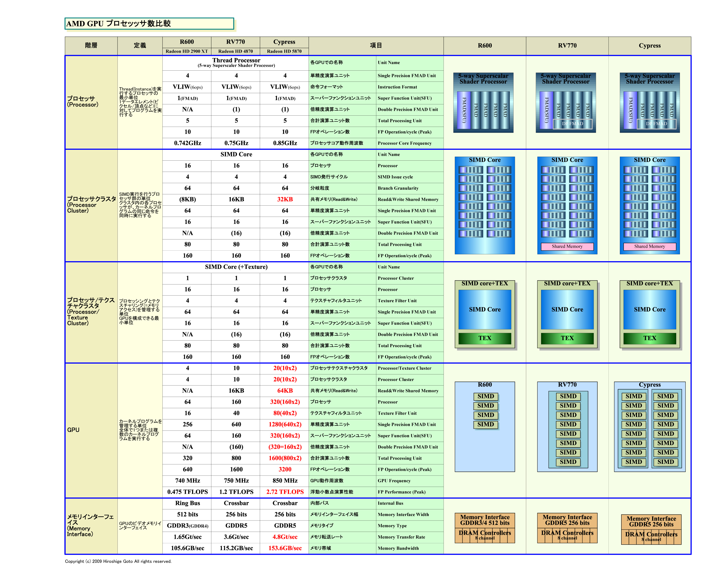
Task: Click the SIMD Core box inside the RV770 SIMD core+TEX diagram
Action: click(x=567, y=309)
